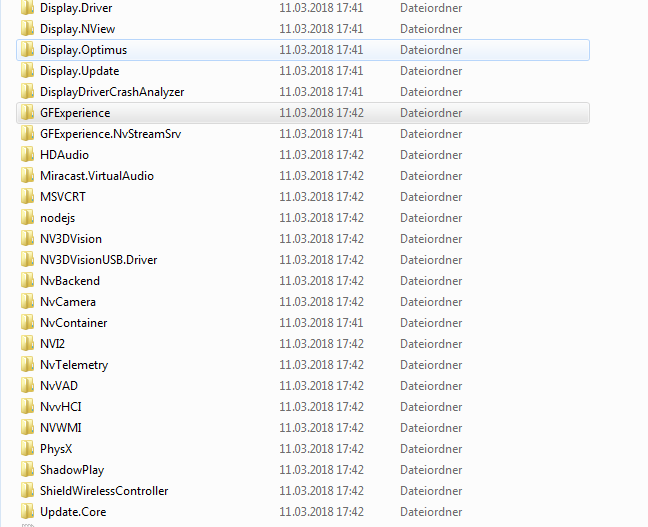Screen dimensions: 648x527
Task: Click the NvBackend folder icon
Action: [x=27, y=281]
